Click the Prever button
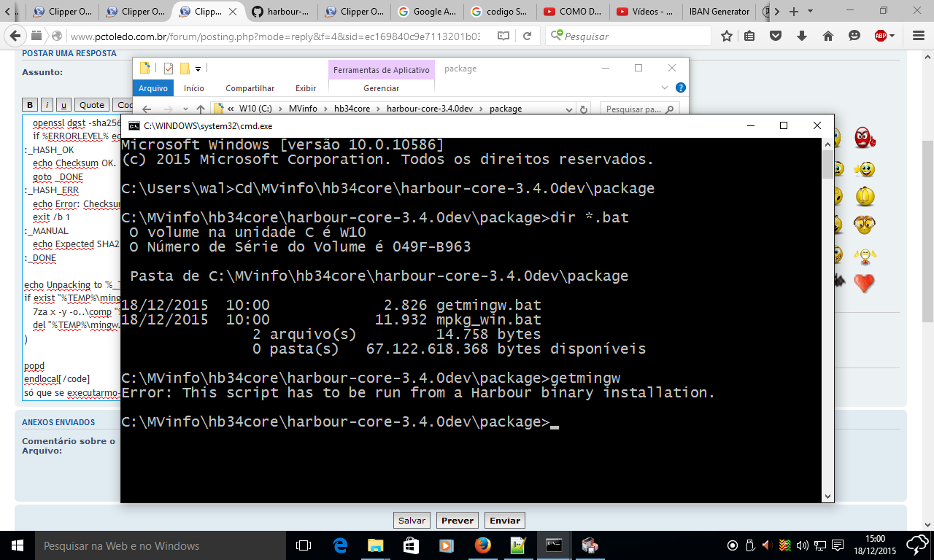The height and width of the screenshot is (560, 934). 458,521
